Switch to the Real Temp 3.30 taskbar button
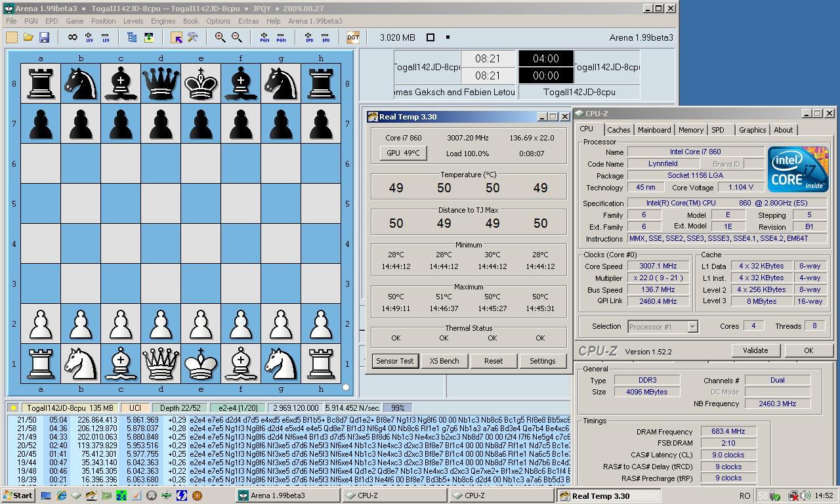Viewport: 840px width, 504px height. point(610,495)
